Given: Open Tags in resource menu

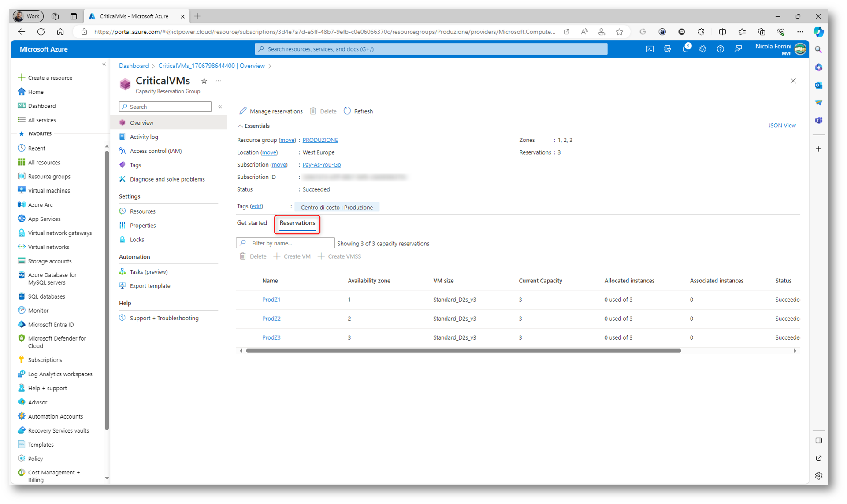Looking at the screenshot, I should click(135, 165).
